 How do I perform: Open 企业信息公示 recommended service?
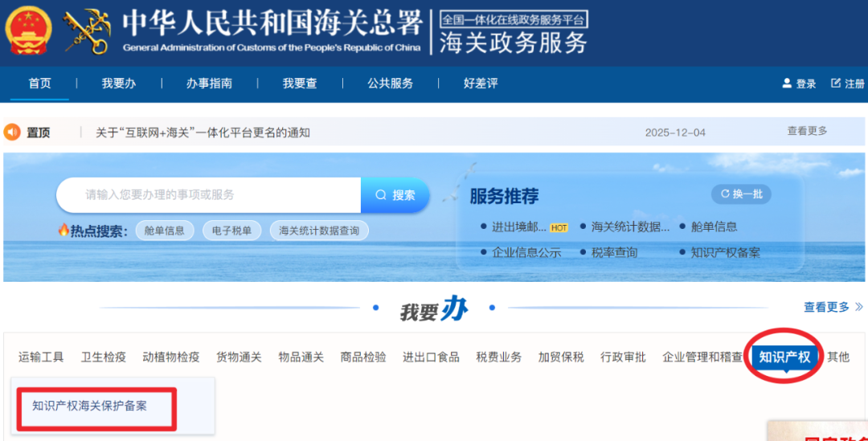(526, 252)
